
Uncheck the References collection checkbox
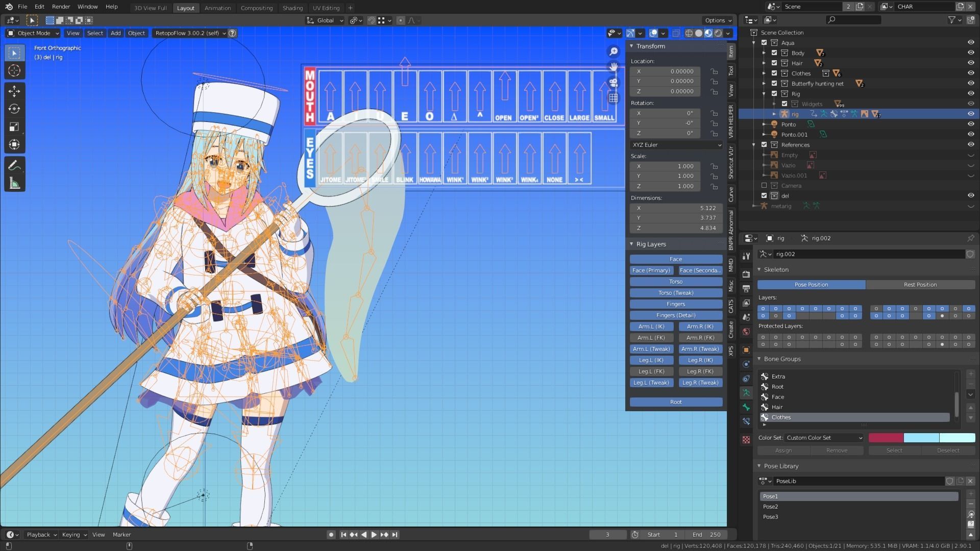pos(764,145)
